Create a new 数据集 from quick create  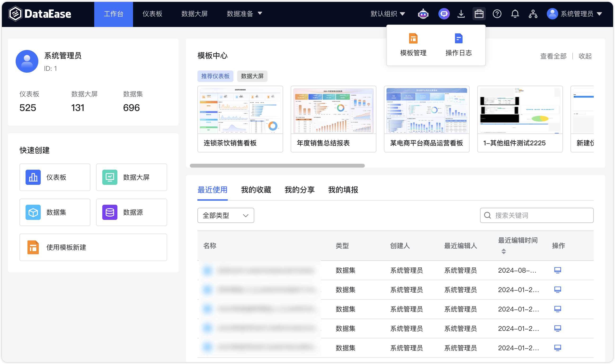[55, 212]
